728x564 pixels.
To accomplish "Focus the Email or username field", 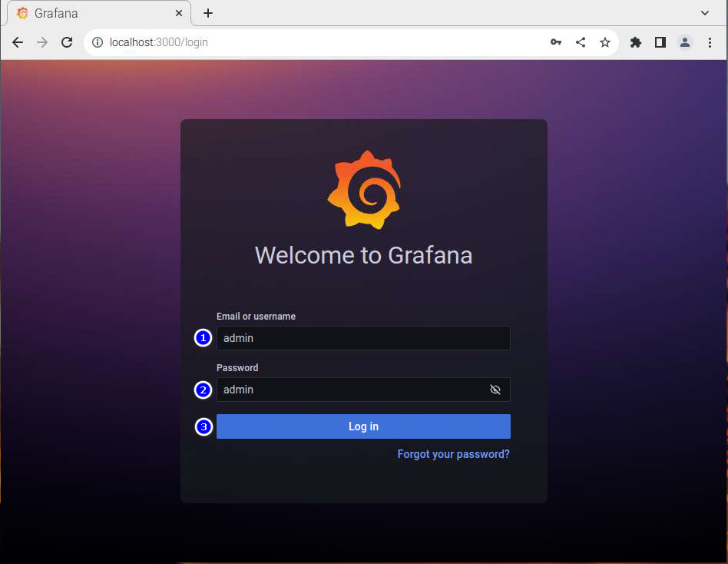I will coord(363,338).
